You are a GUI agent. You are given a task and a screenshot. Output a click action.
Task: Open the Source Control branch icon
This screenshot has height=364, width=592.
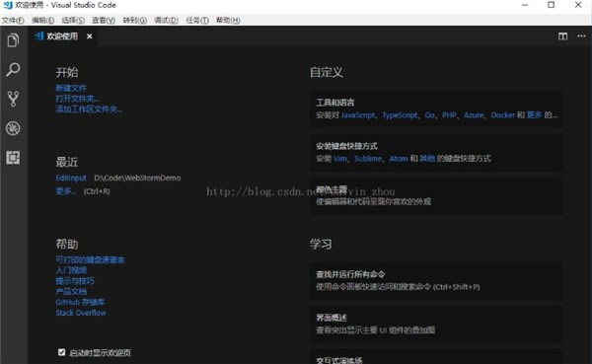pos(13,99)
